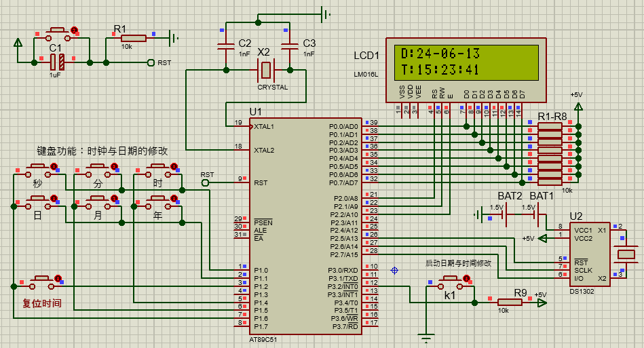Click the XTAL1 pin label on U1
This screenshot has height=348, width=644.
pos(264,126)
